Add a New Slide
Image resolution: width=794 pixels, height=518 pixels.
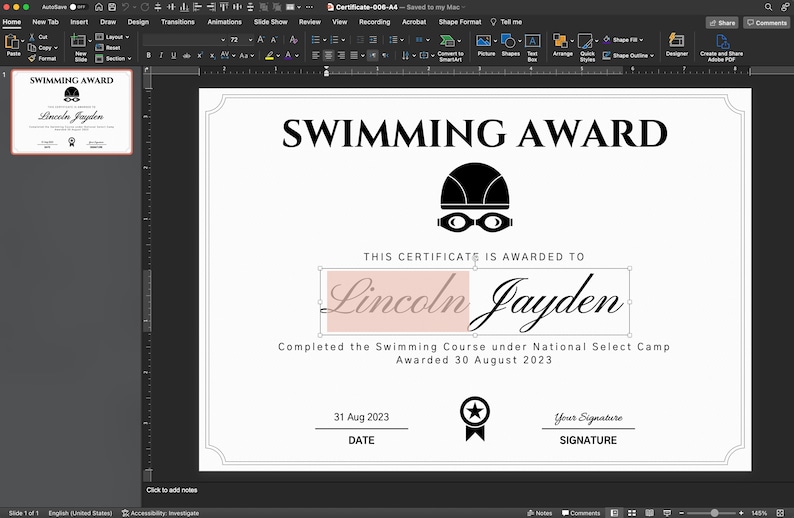(80, 48)
